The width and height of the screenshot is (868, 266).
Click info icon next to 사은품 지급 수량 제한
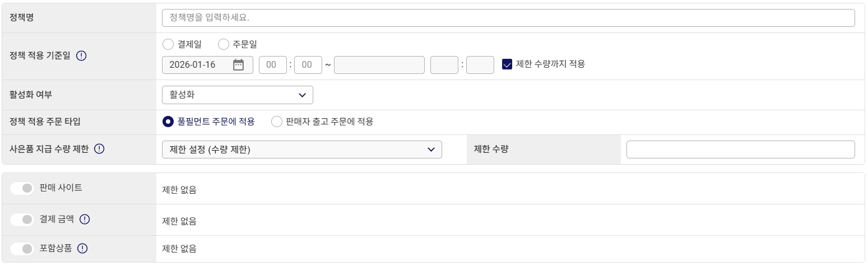99,149
